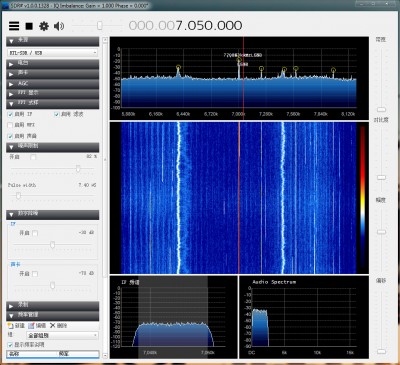The image size is (400, 365).
Task: Collapse the Zoom FFT panel with IF checkboxes
Action: tap(53, 104)
